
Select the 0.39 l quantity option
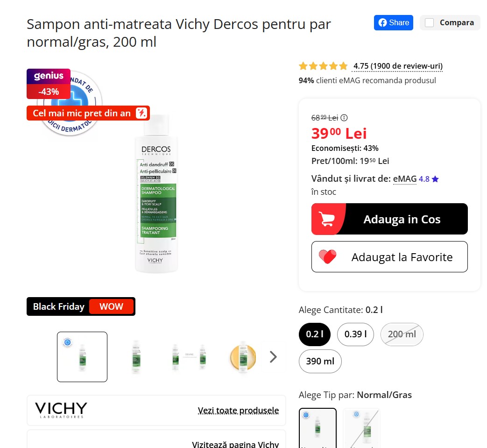[355, 334]
